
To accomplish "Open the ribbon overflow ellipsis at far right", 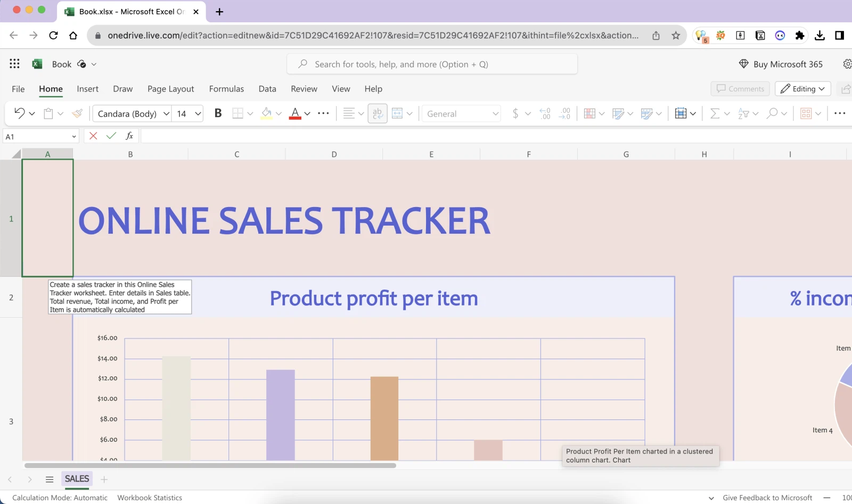I will click(840, 113).
